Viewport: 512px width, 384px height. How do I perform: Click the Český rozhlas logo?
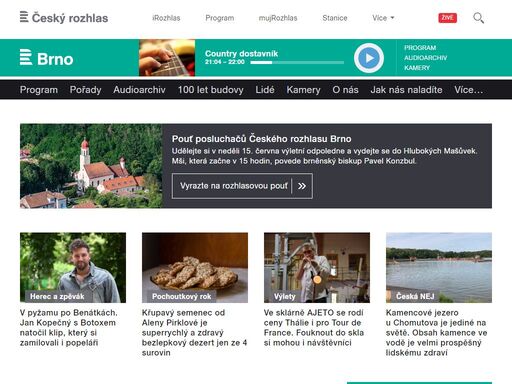click(64, 18)
